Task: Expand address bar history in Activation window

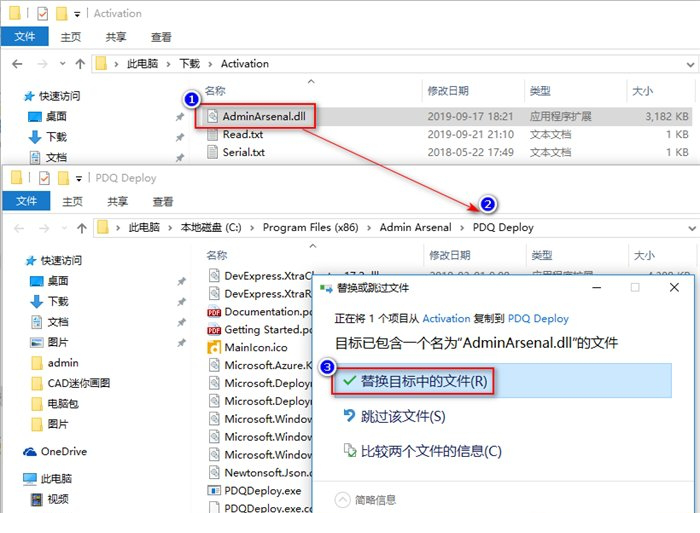Action: click(690, 65)
